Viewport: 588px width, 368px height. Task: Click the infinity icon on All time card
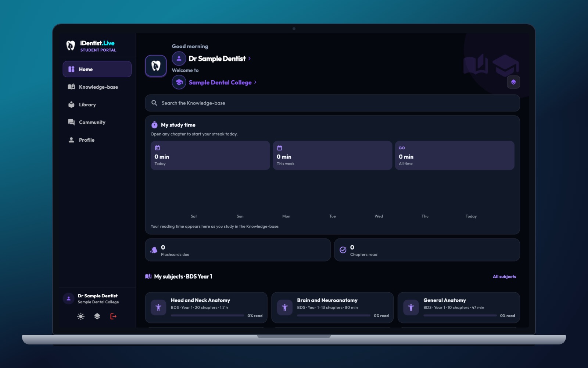click(402, 148)
